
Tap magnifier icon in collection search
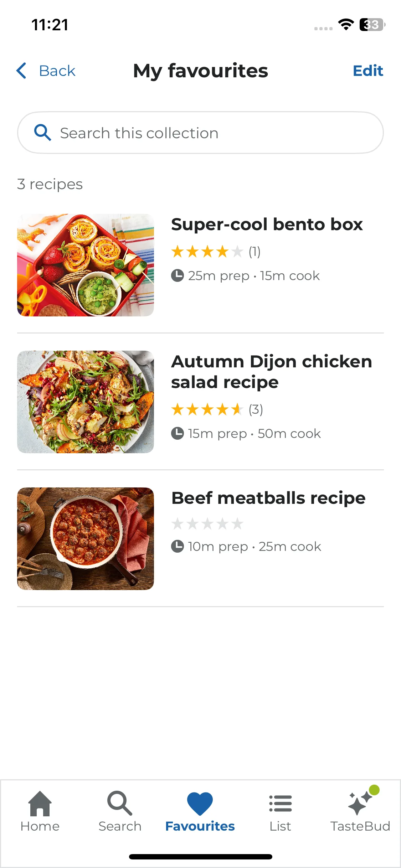tap(42, 133)
